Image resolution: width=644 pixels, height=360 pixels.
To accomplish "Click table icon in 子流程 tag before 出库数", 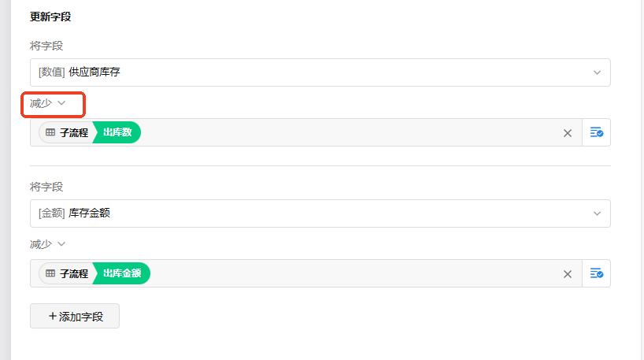I will click(x=50, y=133).
